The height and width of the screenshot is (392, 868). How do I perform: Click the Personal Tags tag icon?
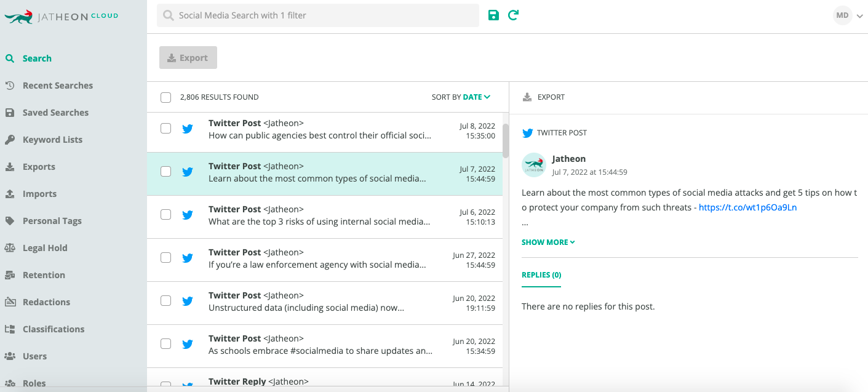pyautogui.click(x=10, y=221)
